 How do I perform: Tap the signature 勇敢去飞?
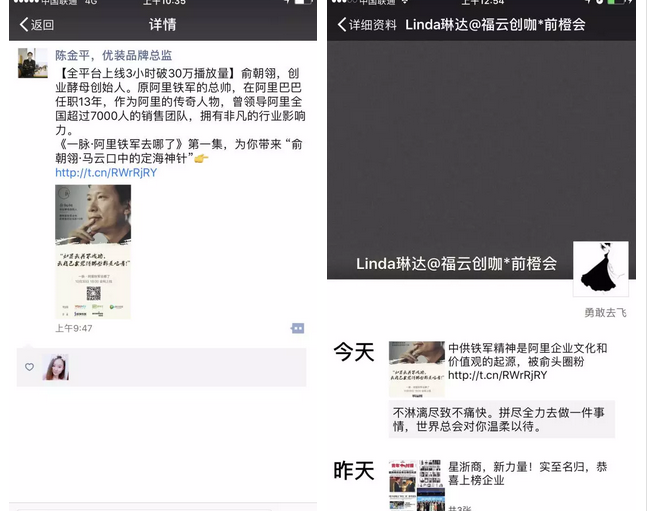(605, 313)
